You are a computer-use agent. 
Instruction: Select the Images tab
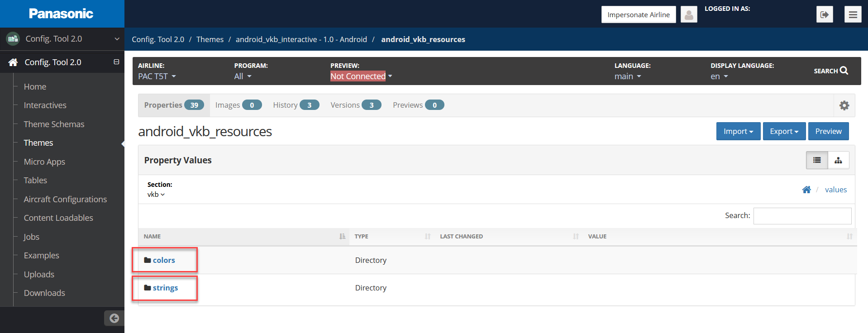click(238, 105)
